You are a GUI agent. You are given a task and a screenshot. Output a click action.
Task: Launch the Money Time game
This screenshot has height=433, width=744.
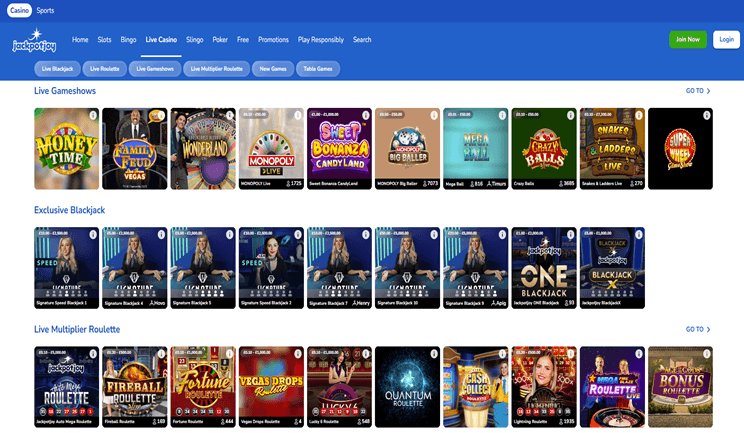pos(66,148)
